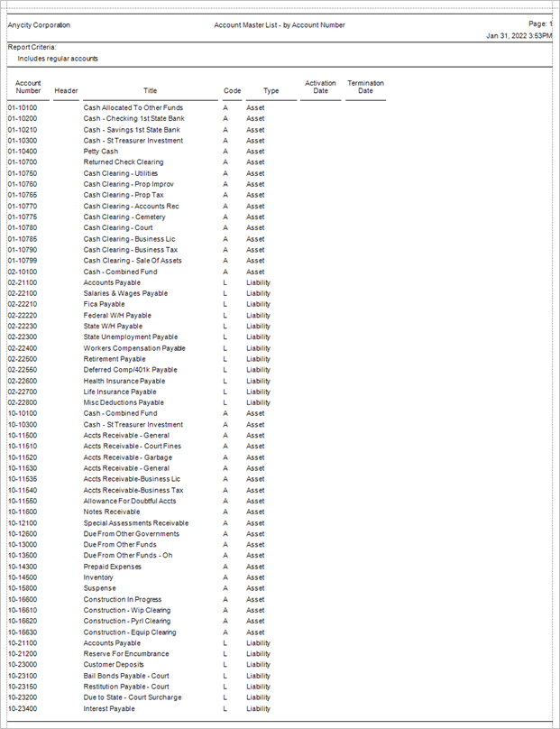Viewport: 560px width, 729px height.
Task: Click the Type column header
Action: point(271,90)
